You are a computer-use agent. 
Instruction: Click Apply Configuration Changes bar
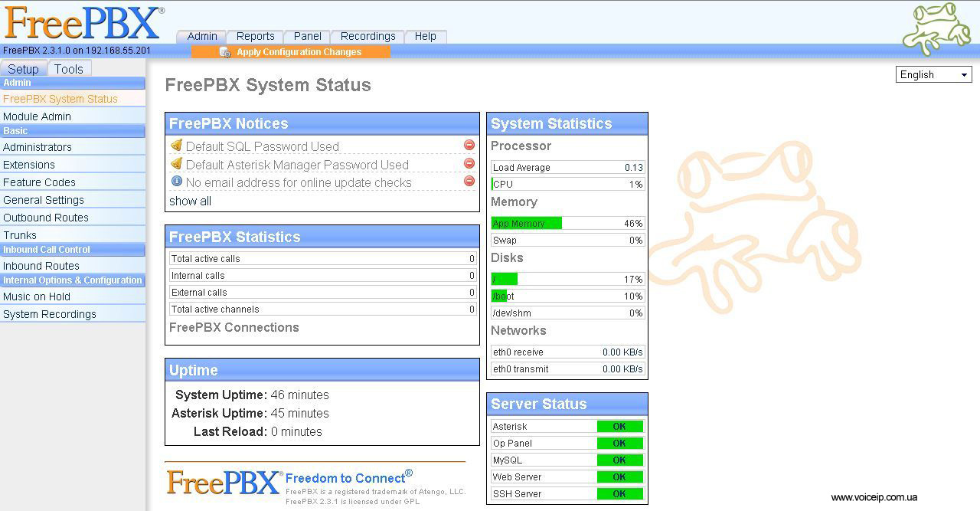coord(291,52)
